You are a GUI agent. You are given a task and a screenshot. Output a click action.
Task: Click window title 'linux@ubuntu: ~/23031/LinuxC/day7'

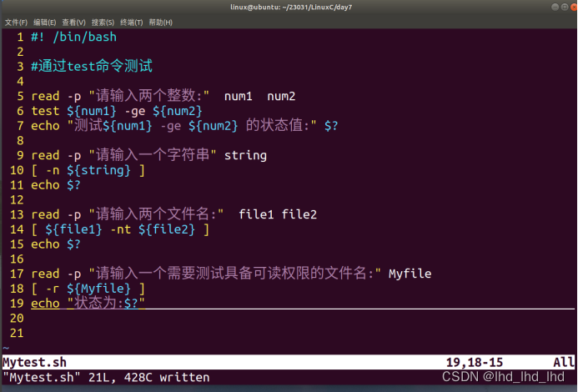click(291, 7)
